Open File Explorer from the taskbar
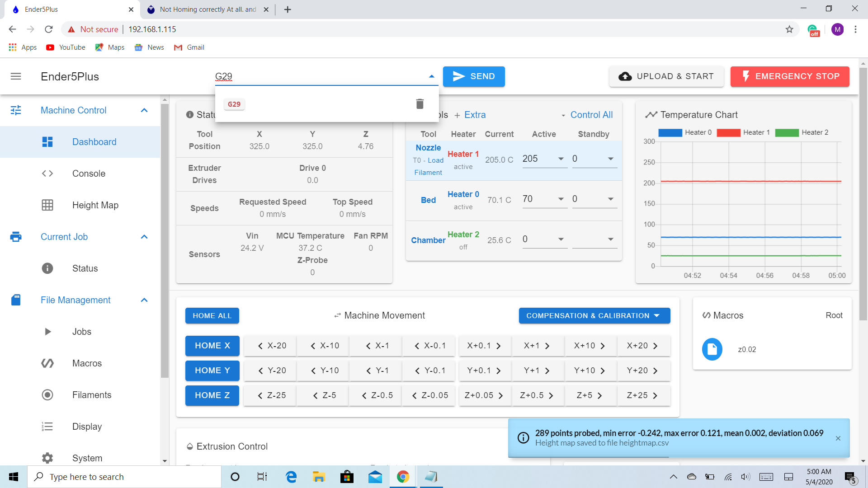Screen dimensions: 868x488 (x=319, y=477)
